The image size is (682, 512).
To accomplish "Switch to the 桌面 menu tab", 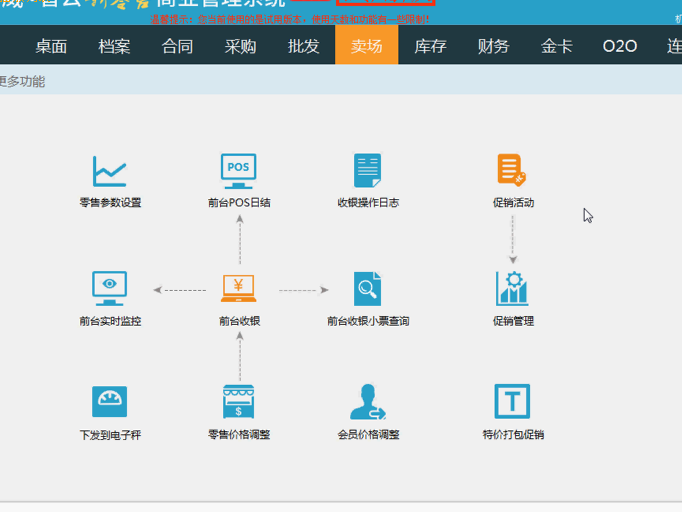I will [x=51, y=46].
